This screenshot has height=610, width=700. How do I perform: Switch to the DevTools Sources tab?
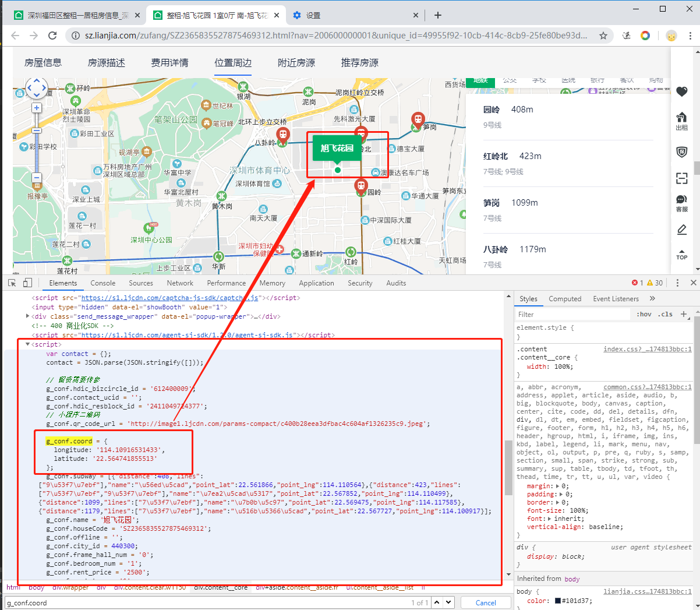(x=141, y=283)
